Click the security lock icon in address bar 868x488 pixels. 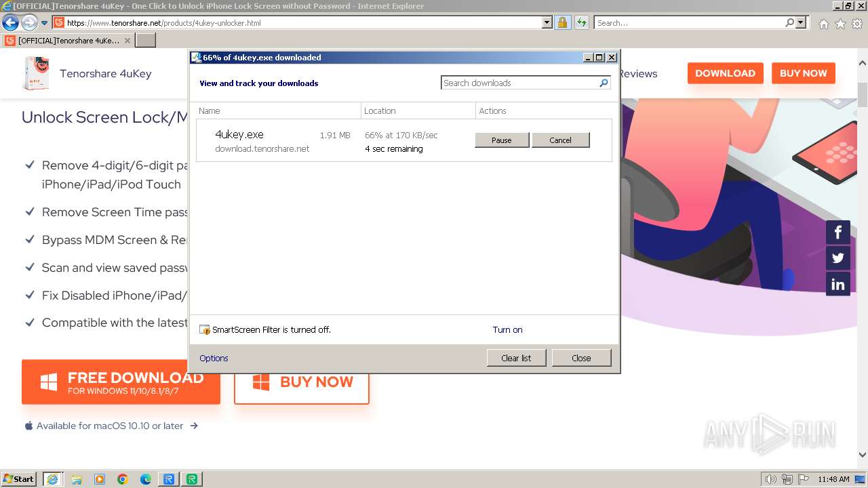562,22
